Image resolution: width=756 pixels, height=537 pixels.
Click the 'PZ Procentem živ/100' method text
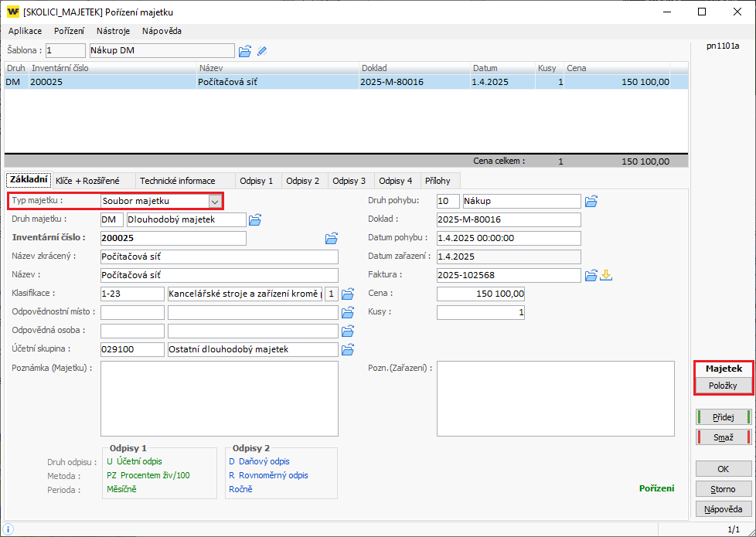148,475
